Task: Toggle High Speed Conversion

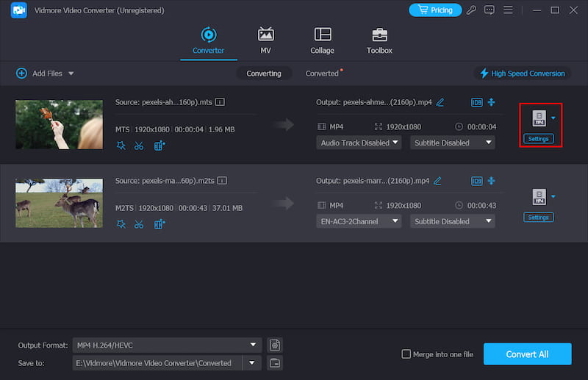Action: point(522,74)
